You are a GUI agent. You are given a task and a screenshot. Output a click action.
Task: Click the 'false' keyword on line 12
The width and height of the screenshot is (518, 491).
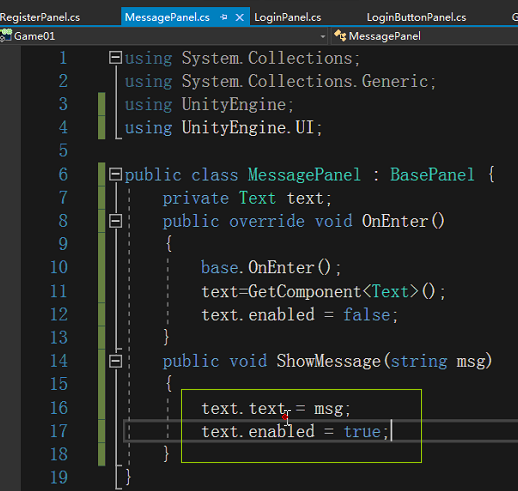point(367,315)
